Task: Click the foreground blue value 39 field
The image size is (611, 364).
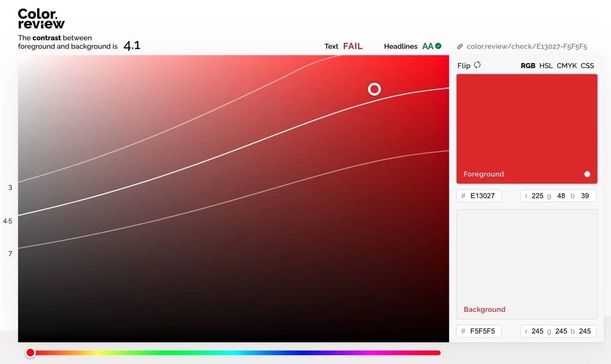Action: coord(584,196)
